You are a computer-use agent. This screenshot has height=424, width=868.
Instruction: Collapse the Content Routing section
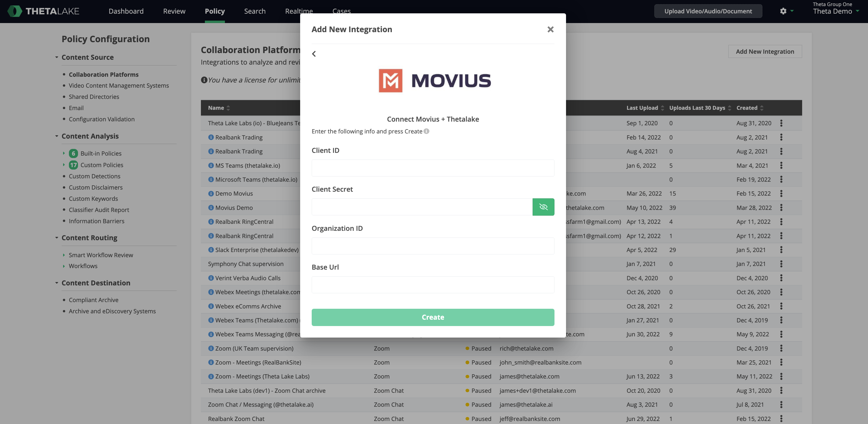pos(57,238)
